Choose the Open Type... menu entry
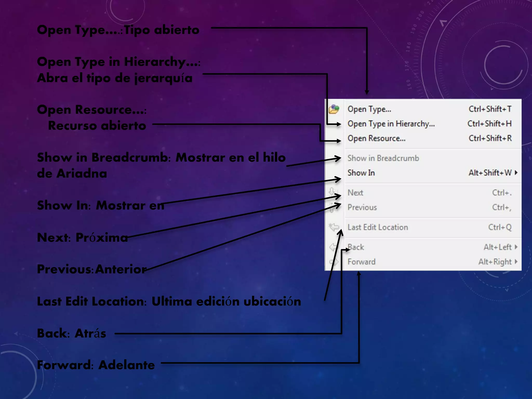 [369, 109]
